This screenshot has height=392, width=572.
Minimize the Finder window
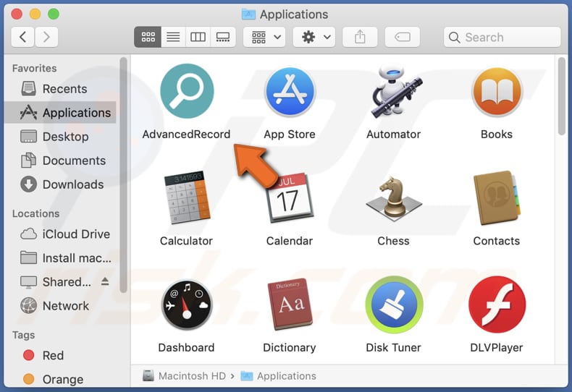tap(35, 14)
